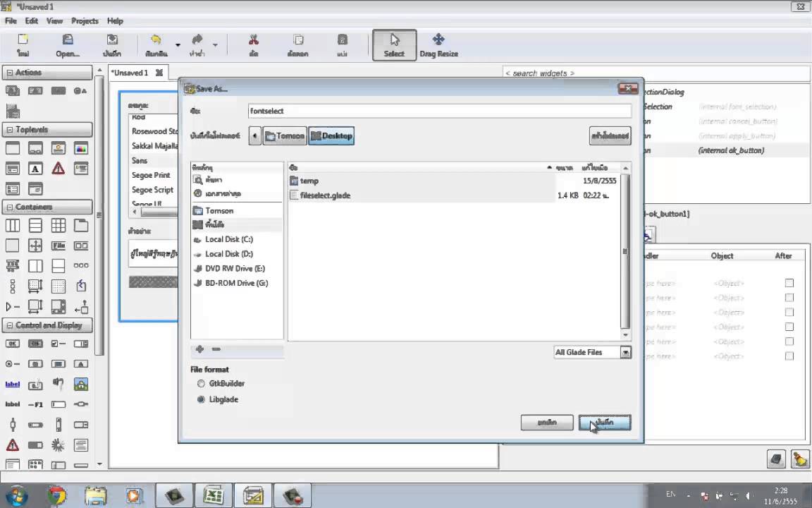Select the Spinner widget icon
Viewport: 812px width, 508px height.
tap(58, 445)
